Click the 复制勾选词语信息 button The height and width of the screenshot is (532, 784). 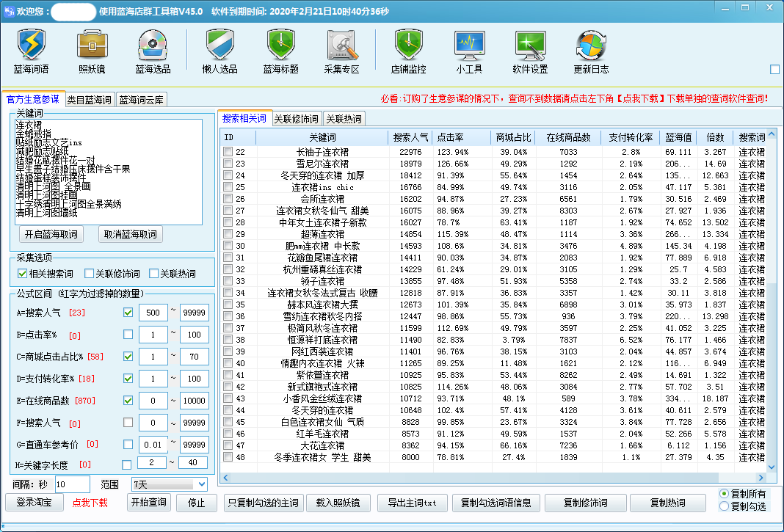click(x=496, y=503)
